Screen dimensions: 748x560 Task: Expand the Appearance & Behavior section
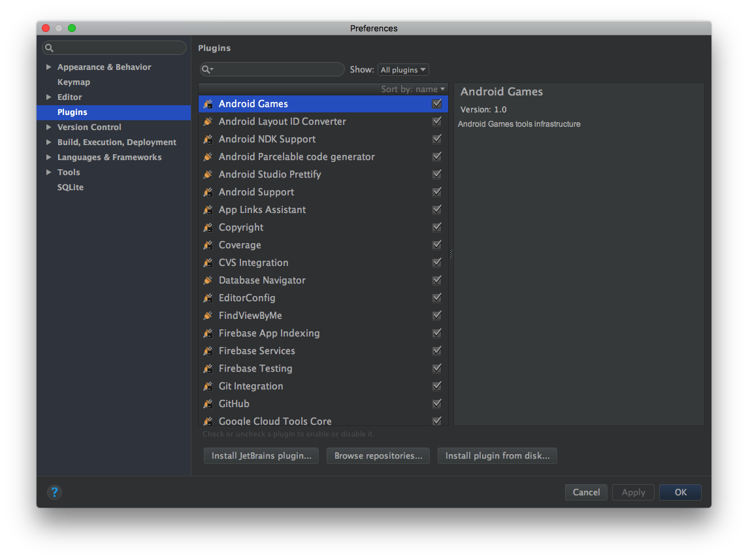tap(48, 67)
